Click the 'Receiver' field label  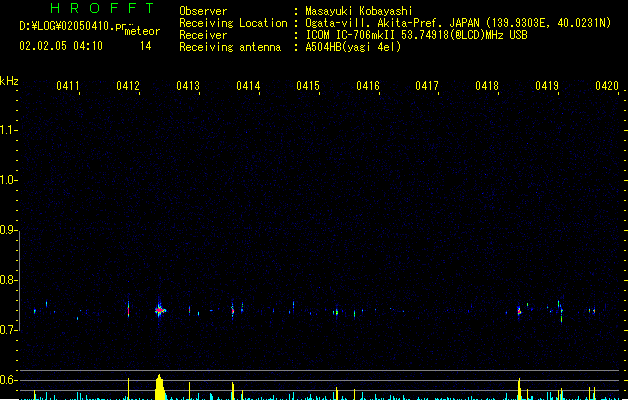pyautogui.click(x=203, y=35)
